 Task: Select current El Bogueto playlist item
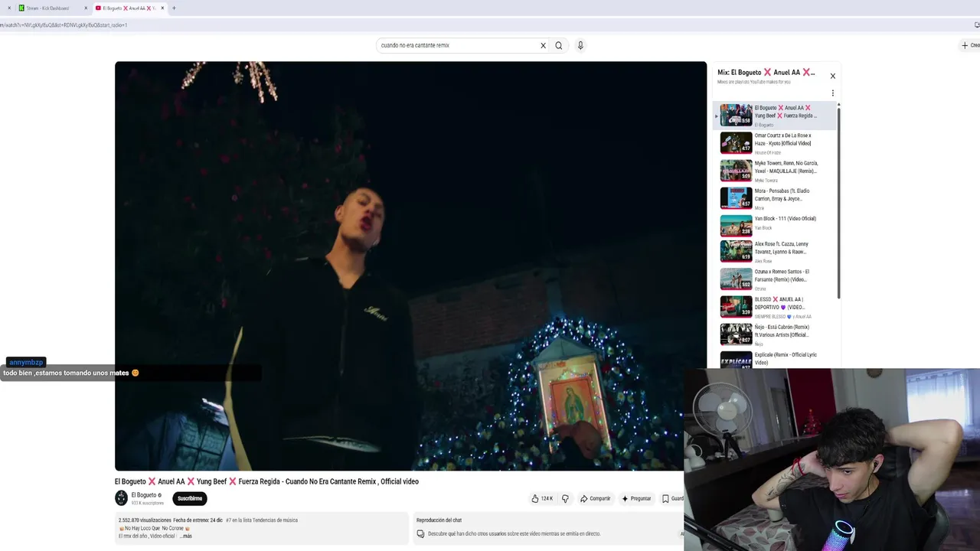pyautogui.click(x=775, y=116)
